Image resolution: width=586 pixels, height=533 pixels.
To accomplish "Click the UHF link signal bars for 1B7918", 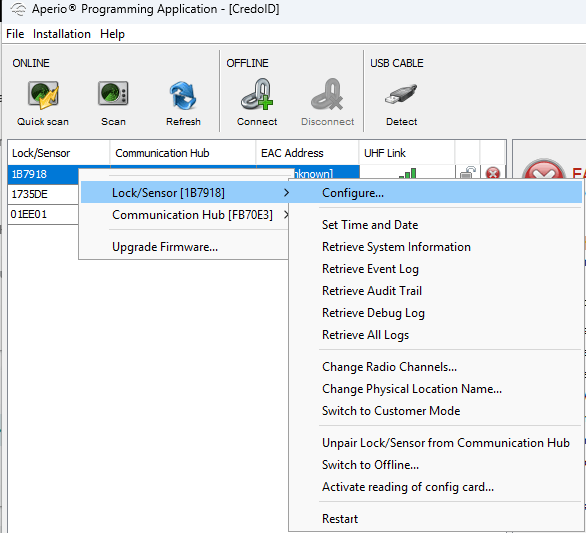I will point(407,173).
